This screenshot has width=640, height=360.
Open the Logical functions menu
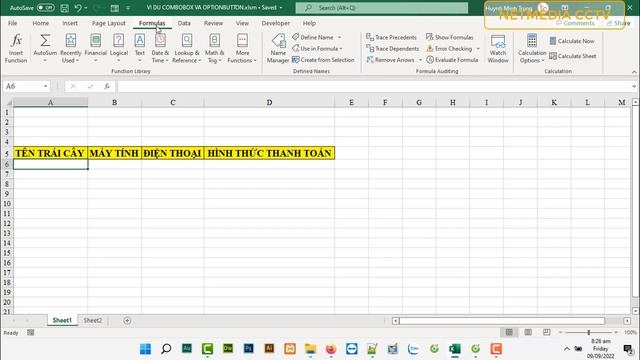[x=119, y=48]
